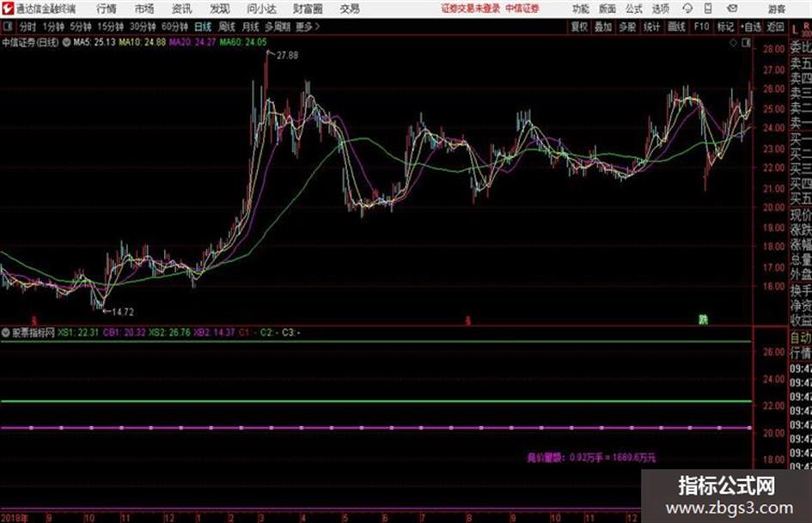812x523 pixels.
Task: Click the 股票指标网 indicator name
Action: point(34,332)
